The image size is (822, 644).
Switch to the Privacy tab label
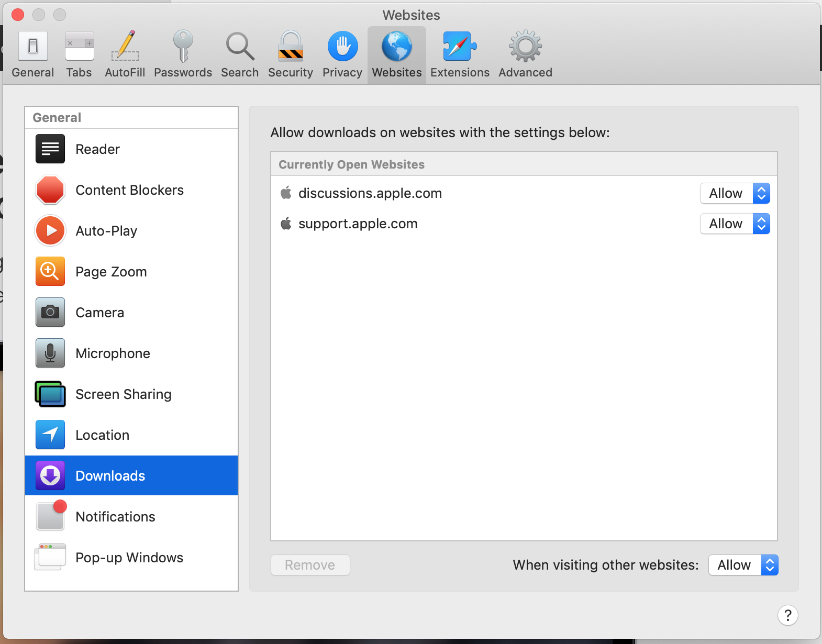coord(342,72)
